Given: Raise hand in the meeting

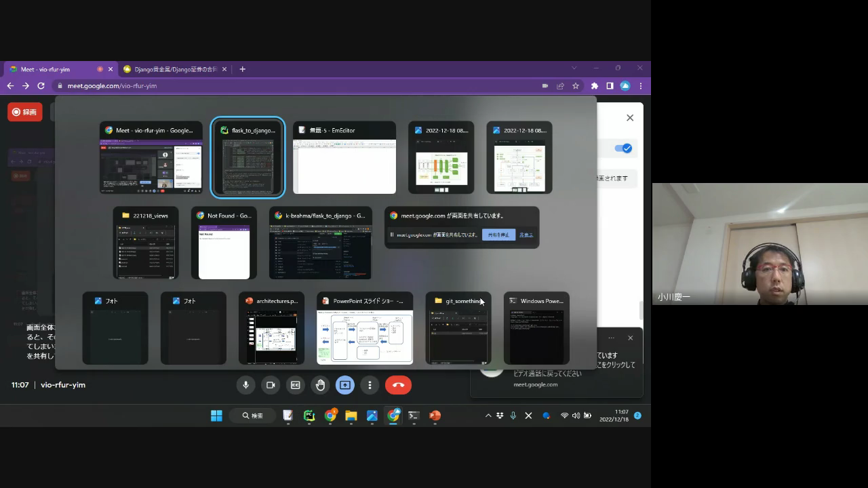Looking at the screenshot, I should 320,385.
